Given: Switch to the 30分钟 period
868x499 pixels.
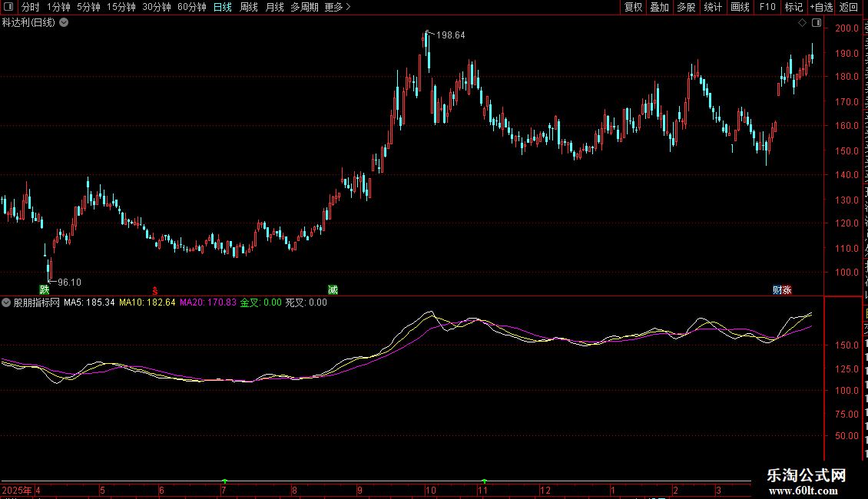Looking at the screenshot, I should (x=157, y=7).
